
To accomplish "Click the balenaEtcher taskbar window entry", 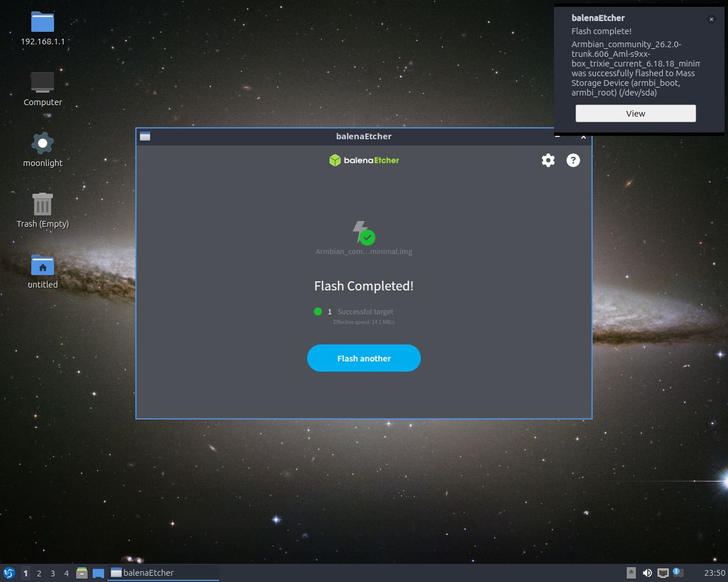I will [163, 573].
